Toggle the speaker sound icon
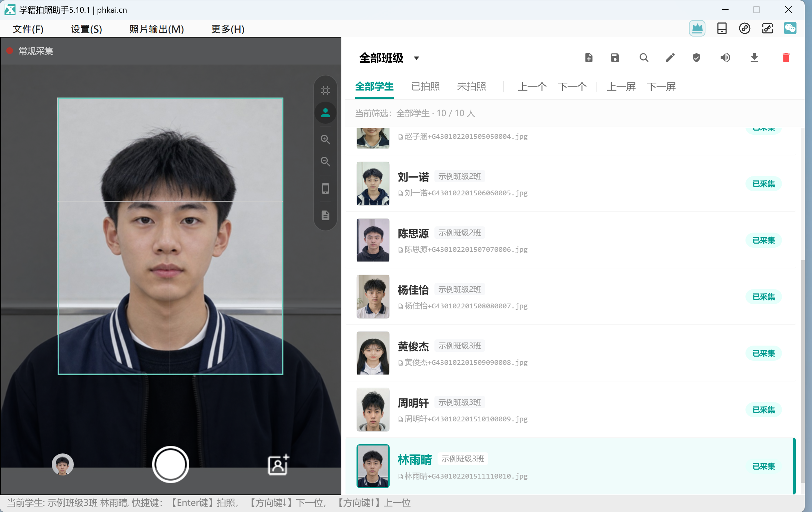 (x=725, y=58)
